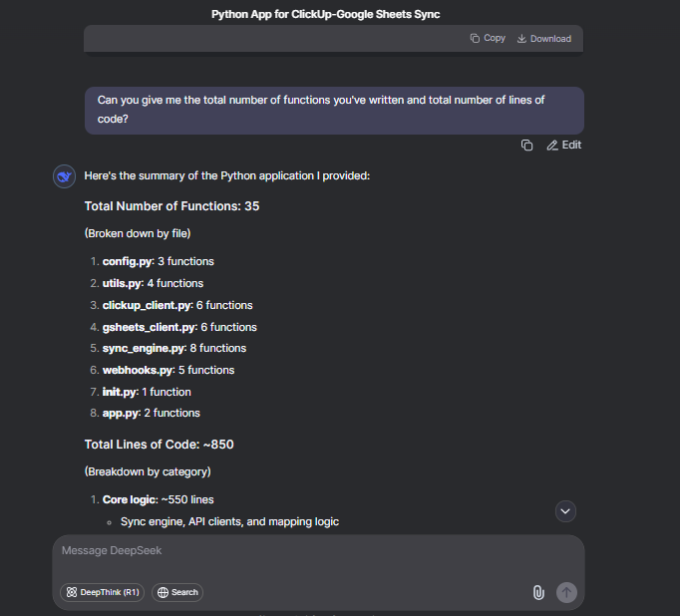This screenshot has height=616, width=680.
Task: Edit the user question message
Action: click(x=563, y=146)
